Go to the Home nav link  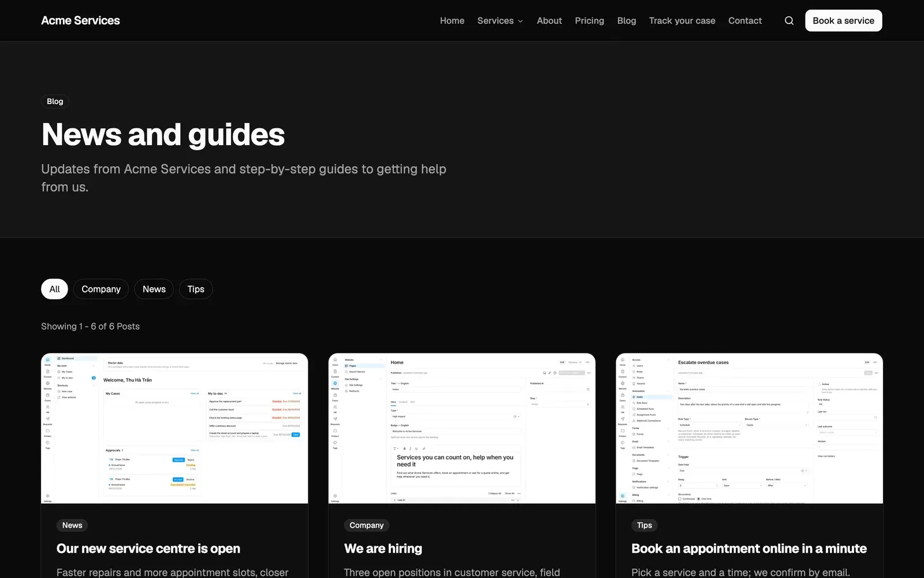(452, 21)
